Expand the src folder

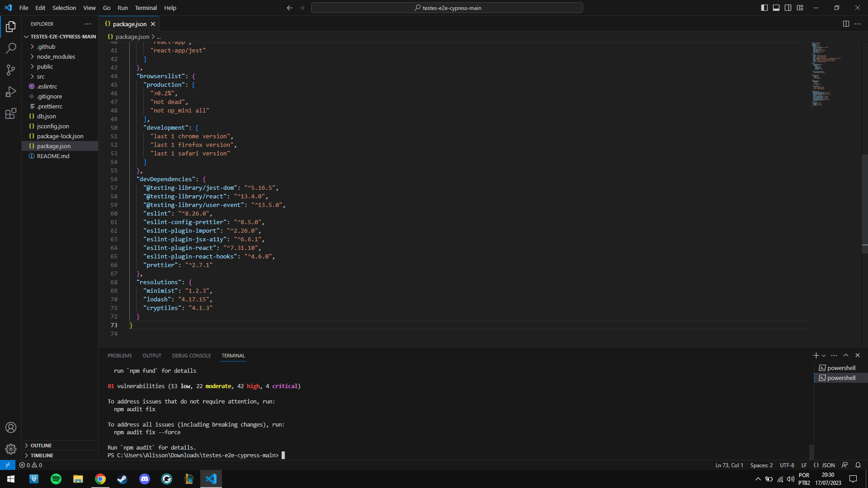60,76
